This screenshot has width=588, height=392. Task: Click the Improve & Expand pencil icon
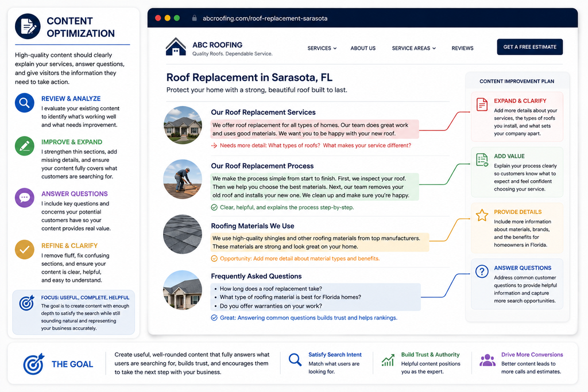[24, 146]
